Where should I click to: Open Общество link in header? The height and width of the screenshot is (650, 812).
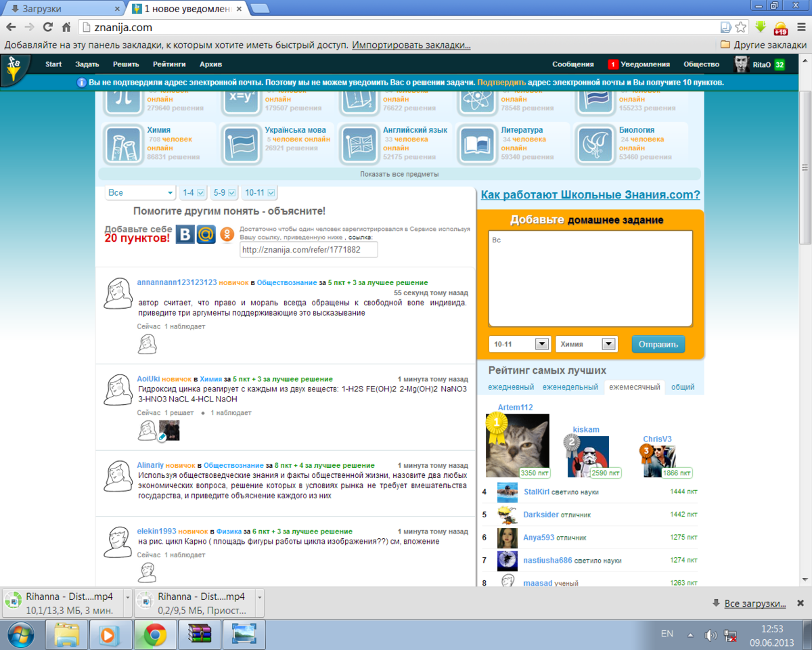click(701, 64)
